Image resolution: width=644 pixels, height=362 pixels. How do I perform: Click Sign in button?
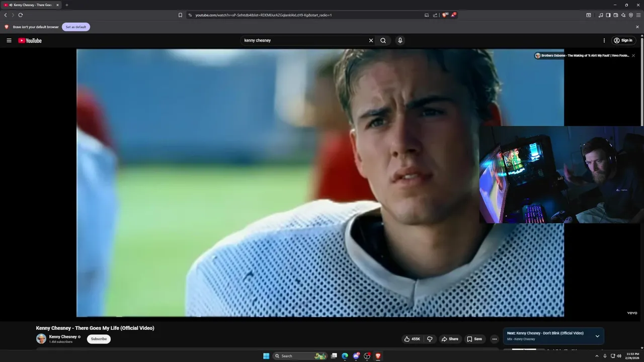coord(624,40)
